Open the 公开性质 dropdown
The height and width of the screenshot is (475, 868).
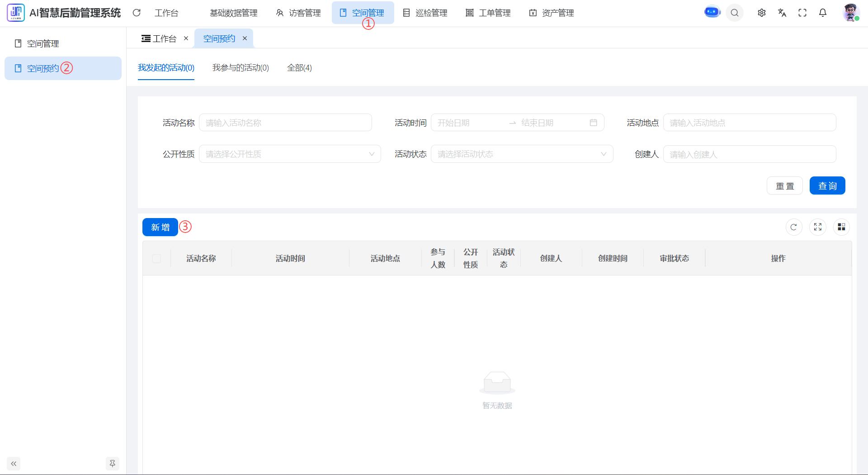289,154
